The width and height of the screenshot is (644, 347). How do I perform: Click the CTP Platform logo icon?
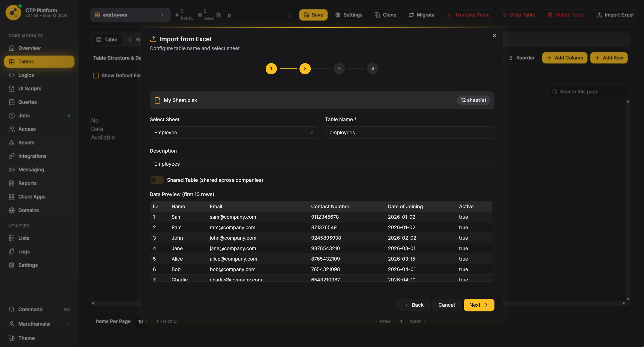tap(13, 12)
